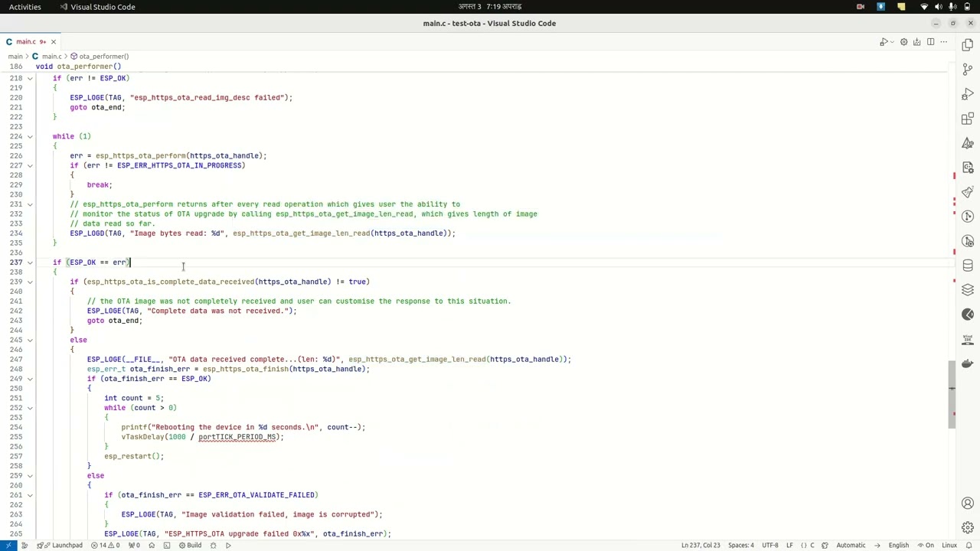Image resolution: width=980 pixels, height=551 pixels.
Task: Go to line via Ln 237, Col 23
Action: click(x=701, y=546)
